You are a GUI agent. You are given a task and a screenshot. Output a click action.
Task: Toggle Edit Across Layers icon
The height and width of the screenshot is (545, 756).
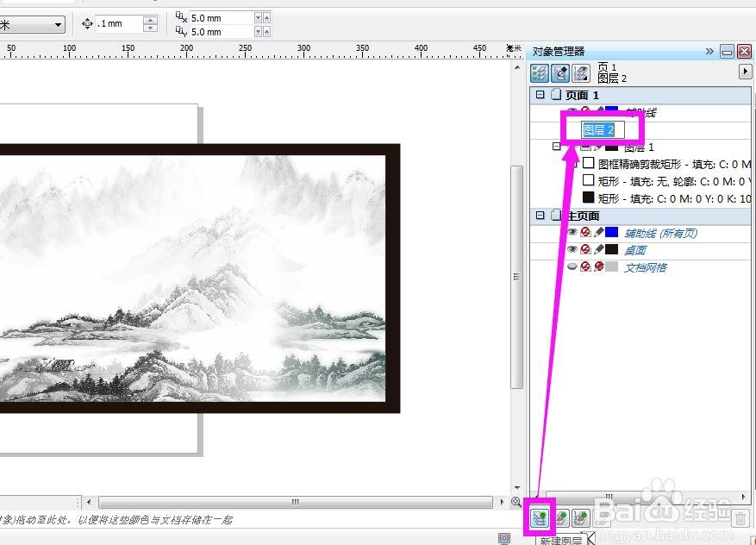[560, 72]
